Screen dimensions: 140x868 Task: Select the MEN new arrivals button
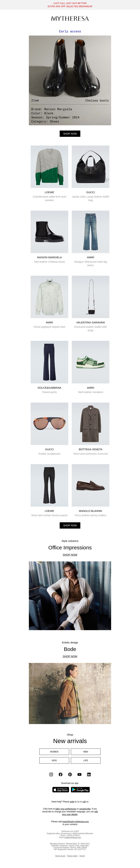pos(86,751)
